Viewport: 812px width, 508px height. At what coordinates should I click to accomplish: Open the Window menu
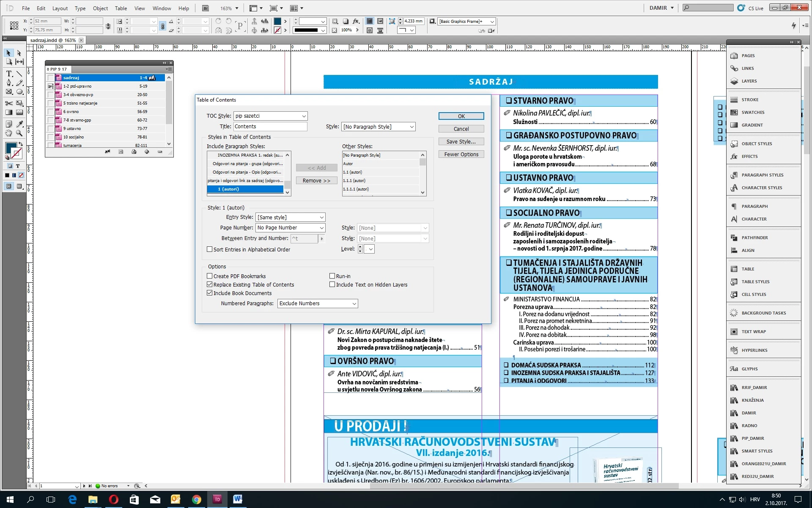pos(162,8)
